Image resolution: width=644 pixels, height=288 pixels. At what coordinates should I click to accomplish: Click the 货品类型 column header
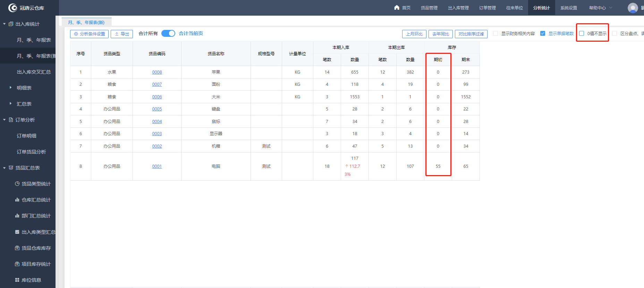112,54
